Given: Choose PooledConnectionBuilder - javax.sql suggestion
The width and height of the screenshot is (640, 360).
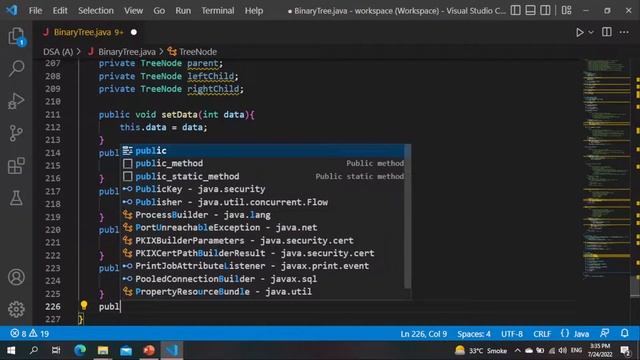Looking at the screenshot, I should pos(263,279).
